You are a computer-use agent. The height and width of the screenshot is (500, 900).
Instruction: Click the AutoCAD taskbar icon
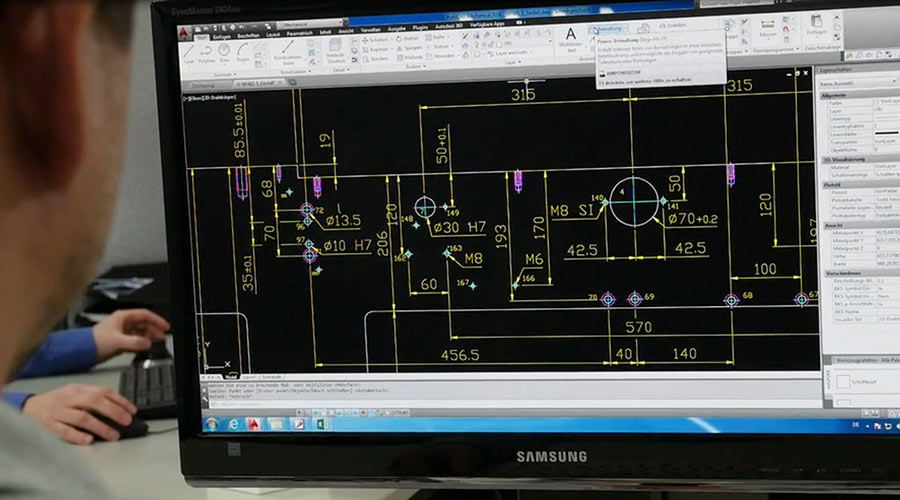click(254, 424)
